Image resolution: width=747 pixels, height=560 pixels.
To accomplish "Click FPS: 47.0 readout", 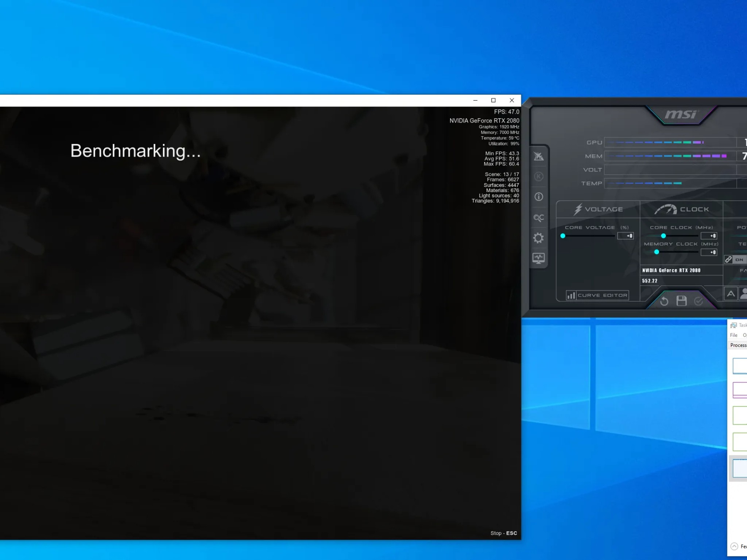I will point(507,112).
